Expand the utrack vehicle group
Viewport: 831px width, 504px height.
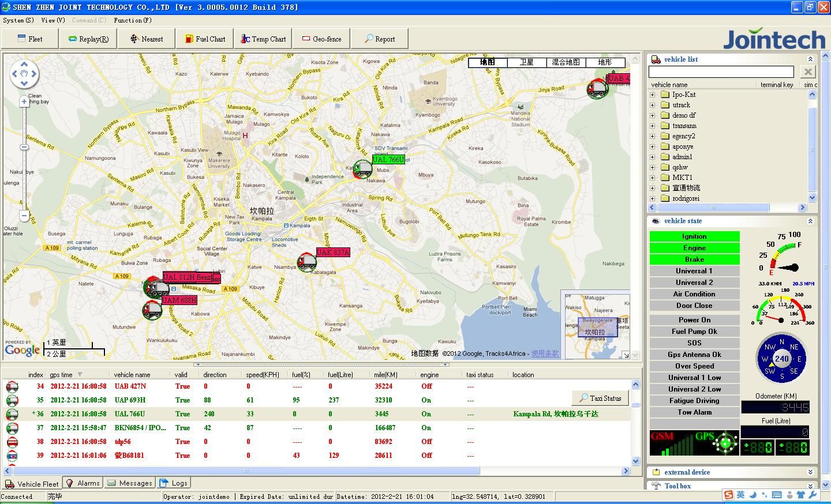(x=653, y=105)
